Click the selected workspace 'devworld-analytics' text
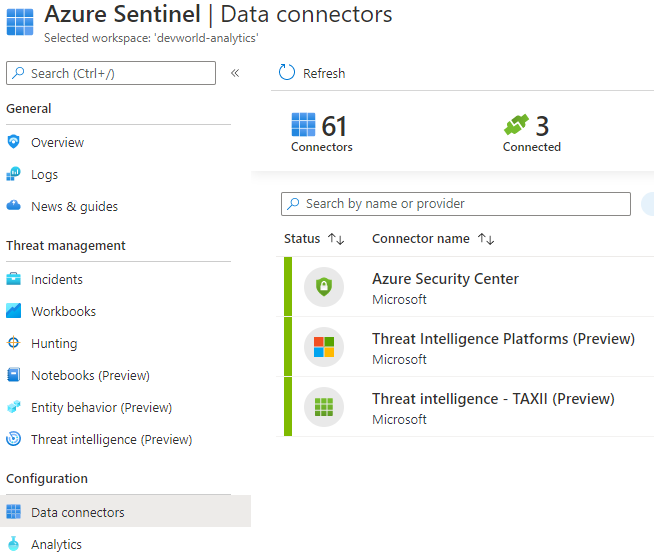654x557 pixels. coord(151,38)
